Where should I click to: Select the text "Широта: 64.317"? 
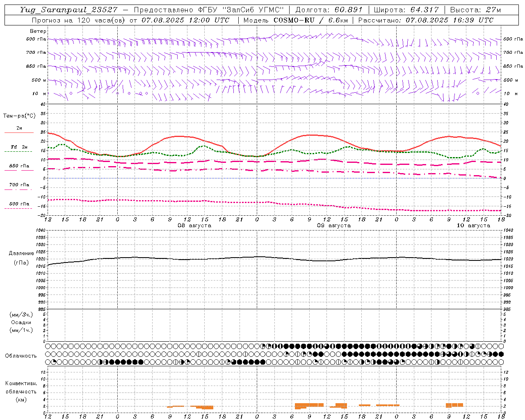point(406,10)
